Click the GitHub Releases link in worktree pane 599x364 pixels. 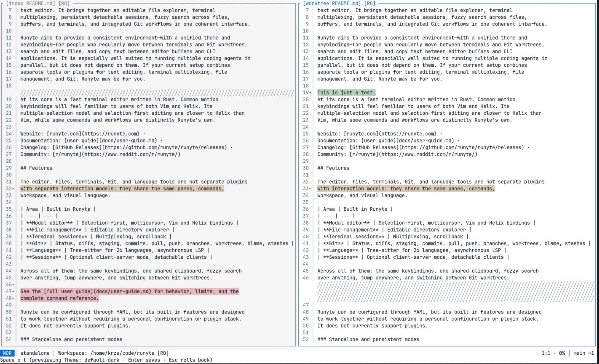pyautogui.click(x=437, y=147)
